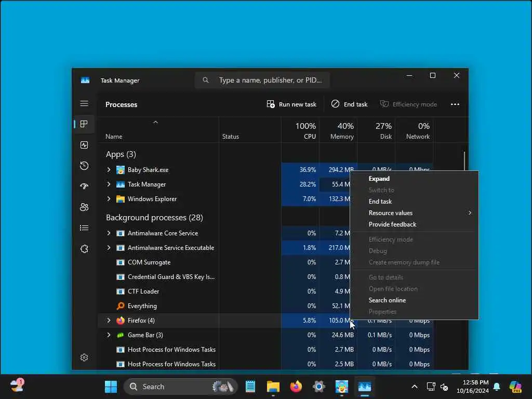Viewport: 532px width, 399px height.
Task: Click the Windows Explorer folder icon
Action: (x=121, y=199)
